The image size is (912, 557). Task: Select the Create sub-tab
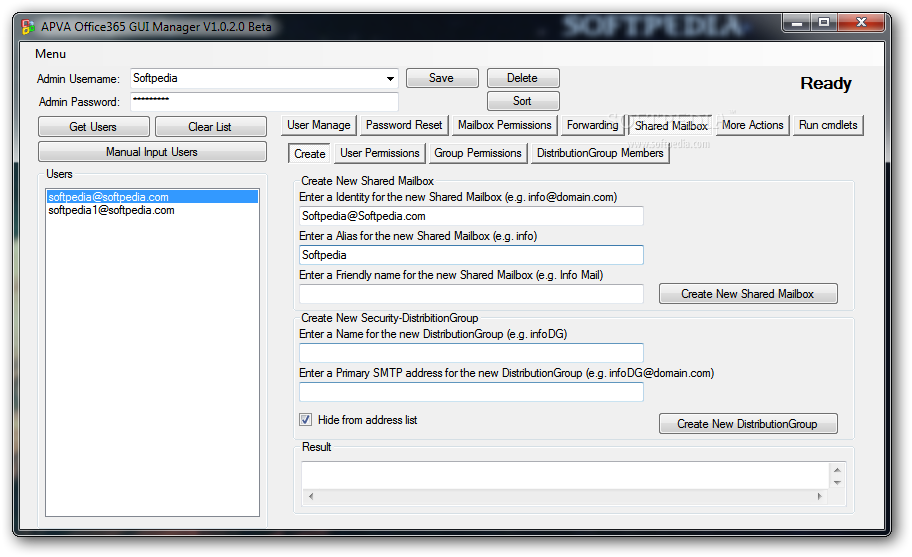[x=309, y=153]
